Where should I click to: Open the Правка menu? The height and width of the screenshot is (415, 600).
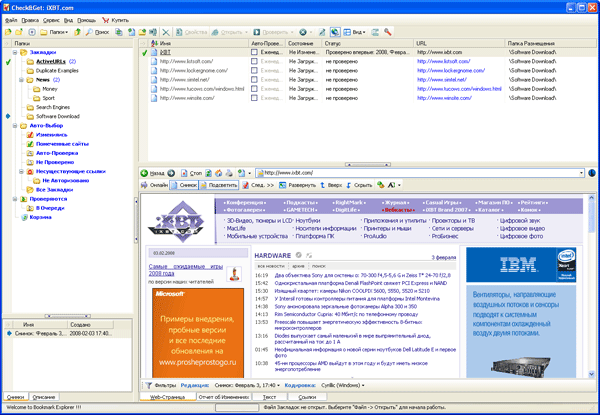coord(30,20)
